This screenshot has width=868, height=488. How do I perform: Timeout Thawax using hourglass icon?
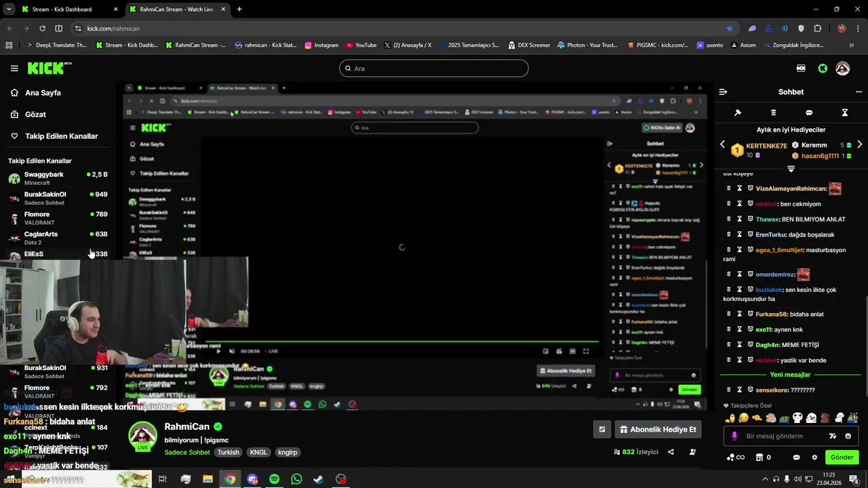coord(740,219)
